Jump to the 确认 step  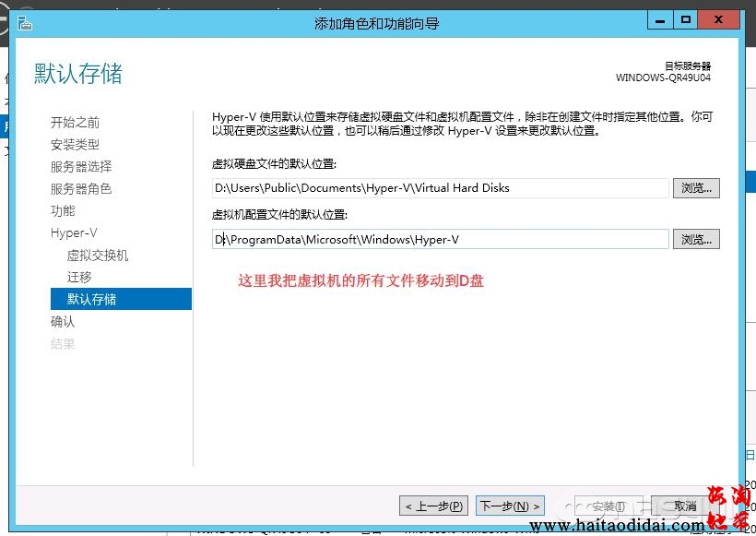coord(63,322)
